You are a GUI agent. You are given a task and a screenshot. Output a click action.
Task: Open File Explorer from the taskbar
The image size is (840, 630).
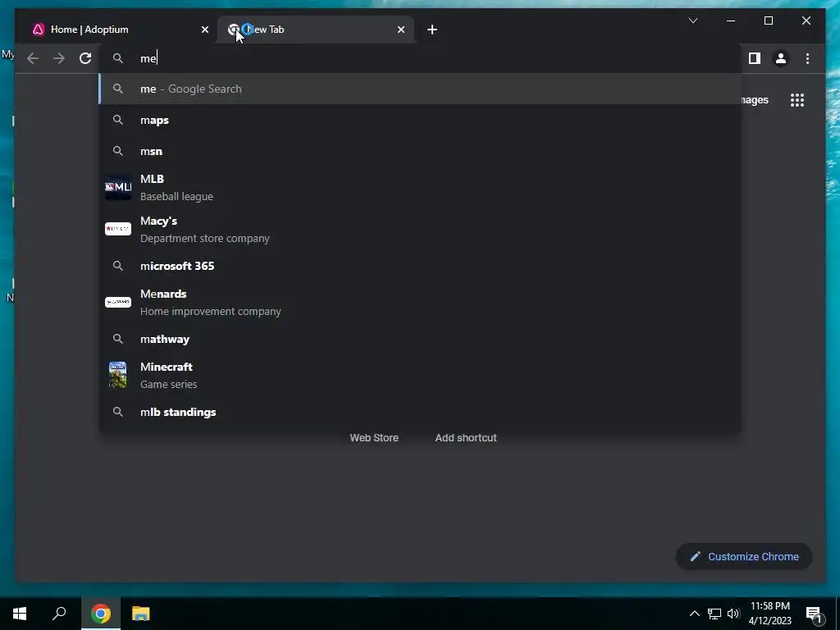tap(141, 614)
